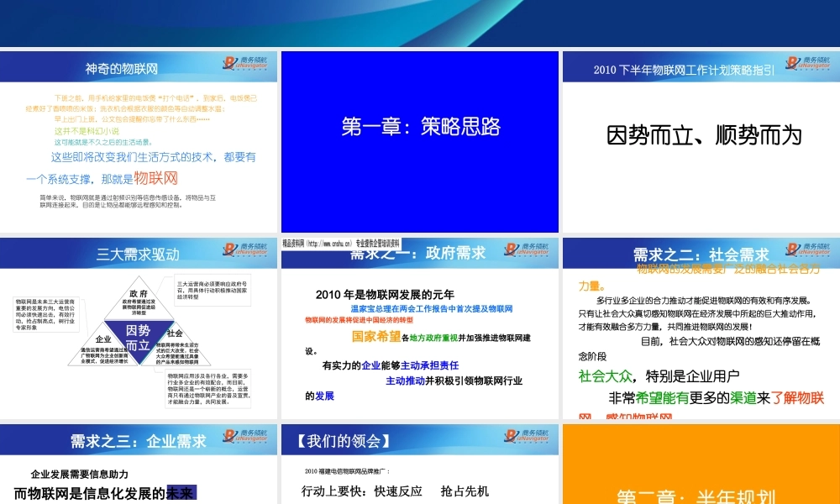Click the line 2010福建电信物联网品牌推广
Viewport: 840px width, 504px height.
[x=347, y=471]
